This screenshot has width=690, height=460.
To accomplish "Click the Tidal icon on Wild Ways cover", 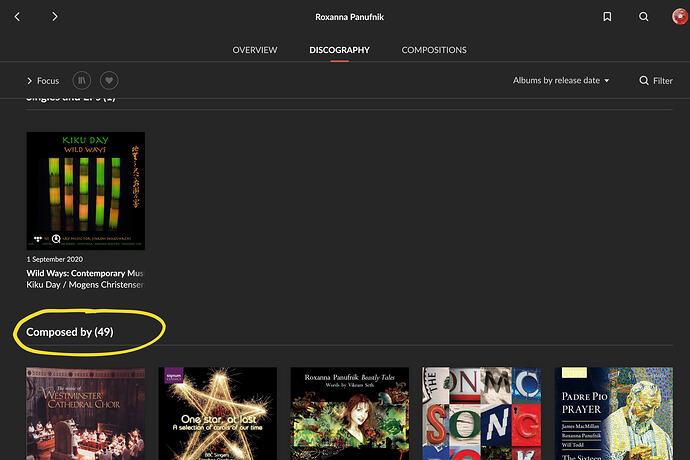I will click(x=38, y=239).
